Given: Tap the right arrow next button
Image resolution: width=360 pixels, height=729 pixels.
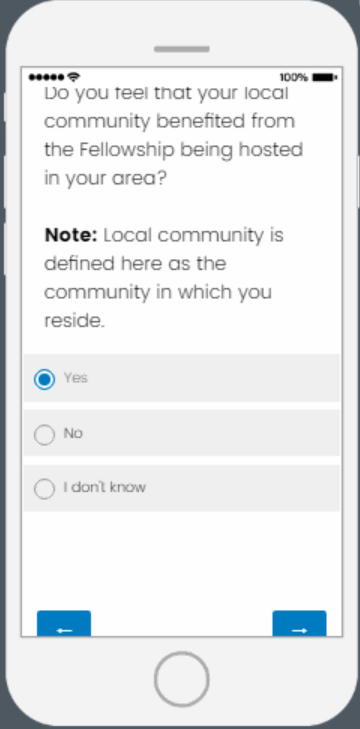Looking at the screenshot, I should 300,624.
